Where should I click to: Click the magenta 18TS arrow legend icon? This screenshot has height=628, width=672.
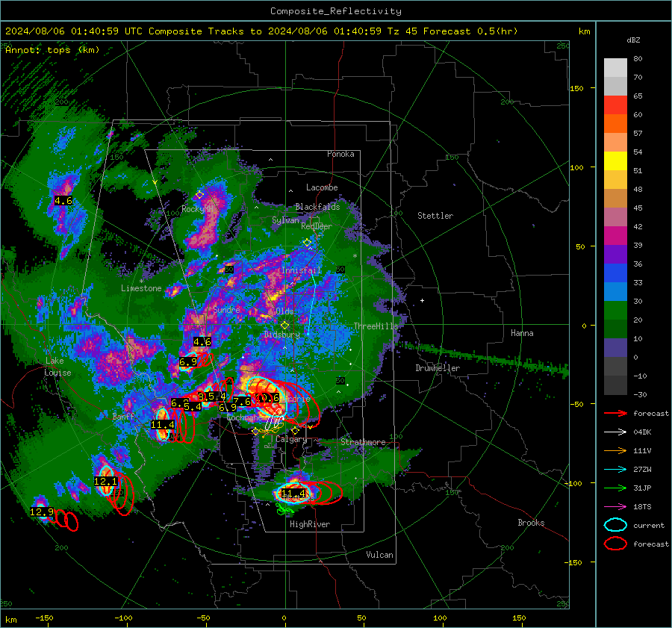pyautogui.click(x=615, y=507)
